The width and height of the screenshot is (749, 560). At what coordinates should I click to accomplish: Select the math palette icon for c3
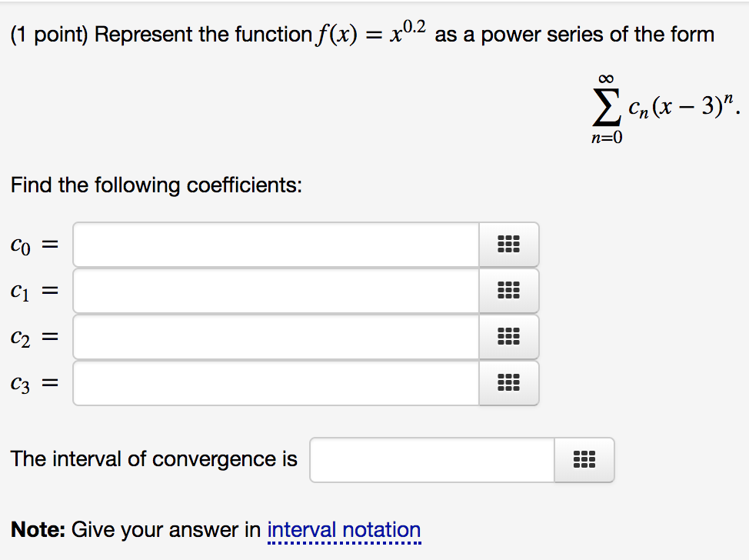508,382
